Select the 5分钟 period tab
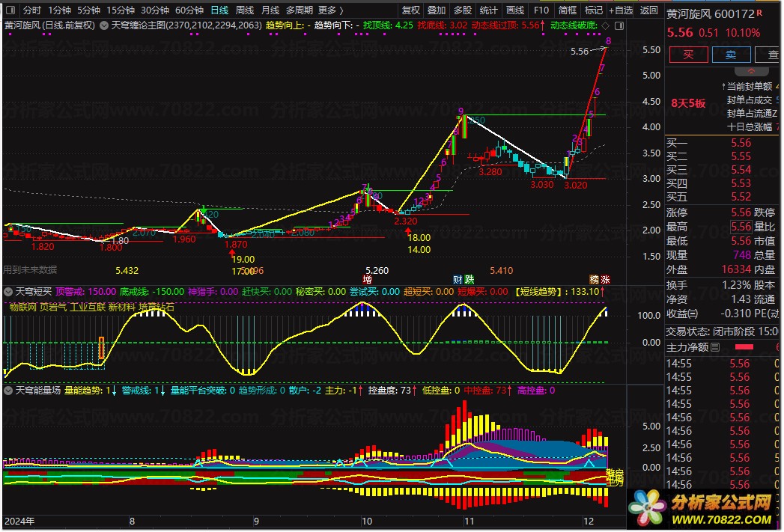This screenshot has height=532, width=784. tap(88, 10)
